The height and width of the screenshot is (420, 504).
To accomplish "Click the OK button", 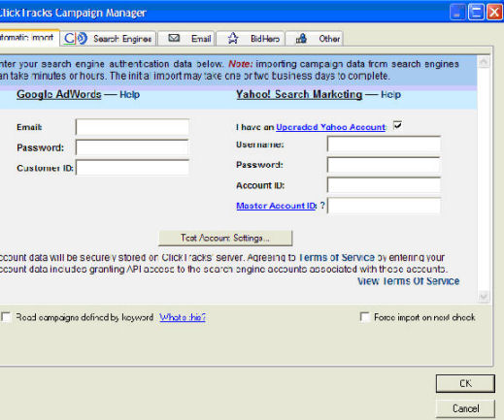I will click(465, 383).
